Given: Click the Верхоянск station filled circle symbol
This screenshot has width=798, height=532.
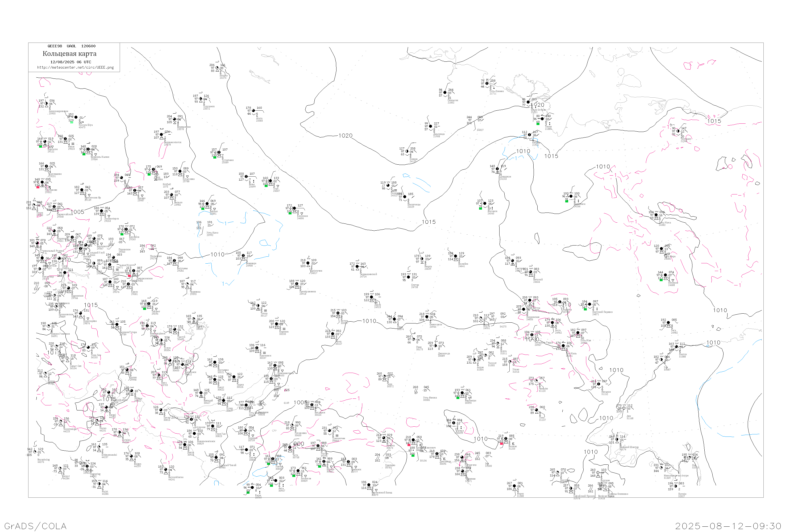Looking at the screenshot, I should click(571, 197).
